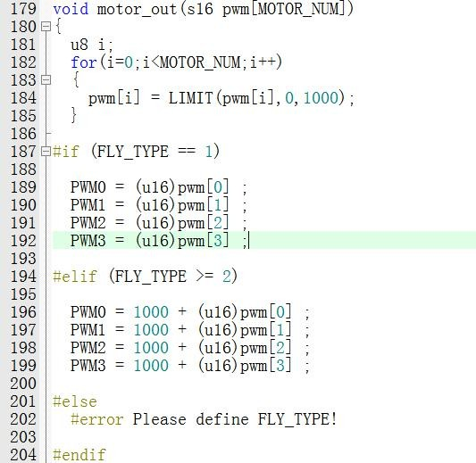Click PWM0 on line 189
This screenshot has width=476, height=463.
pos(88,187)
